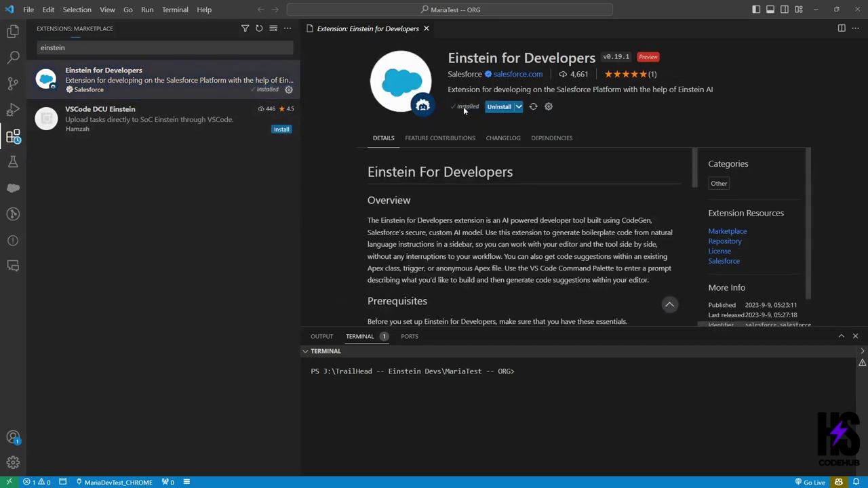Collapse the TERMINAL section chevron

[305, 351]
